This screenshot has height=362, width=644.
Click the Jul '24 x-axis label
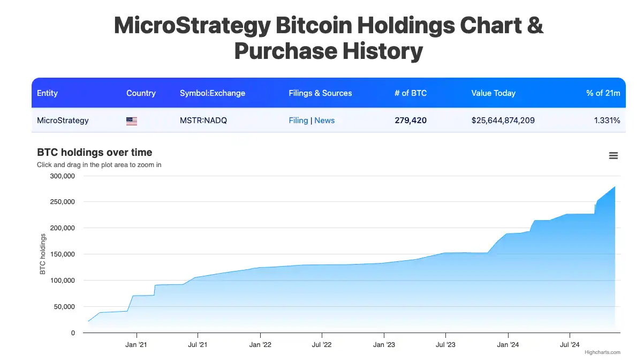[x=570, y=345]
